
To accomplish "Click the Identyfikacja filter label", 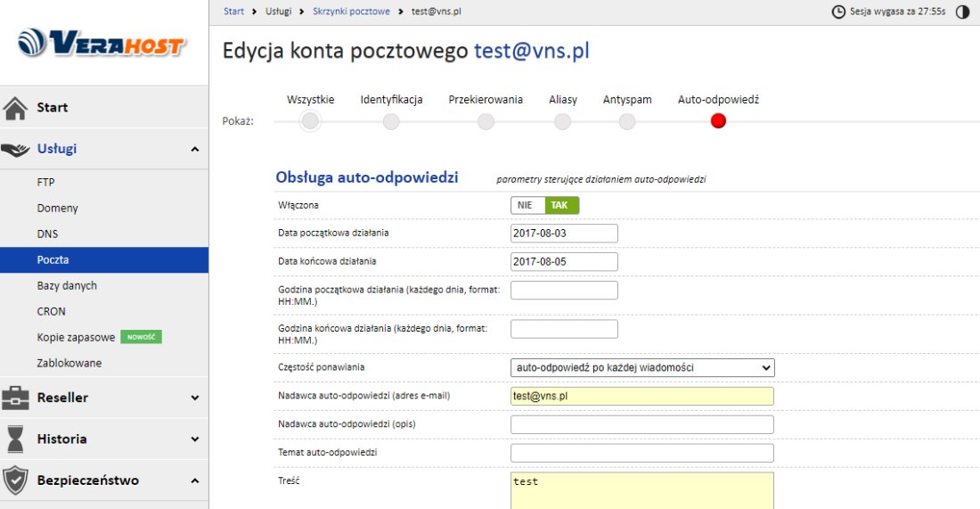I will coord(391,100).
